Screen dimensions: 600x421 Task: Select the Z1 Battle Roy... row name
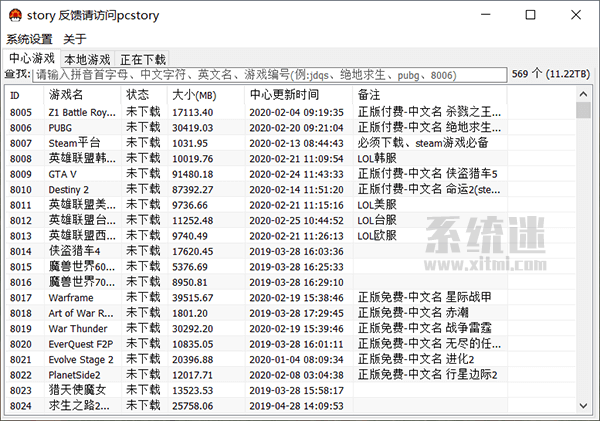point(82,113)
